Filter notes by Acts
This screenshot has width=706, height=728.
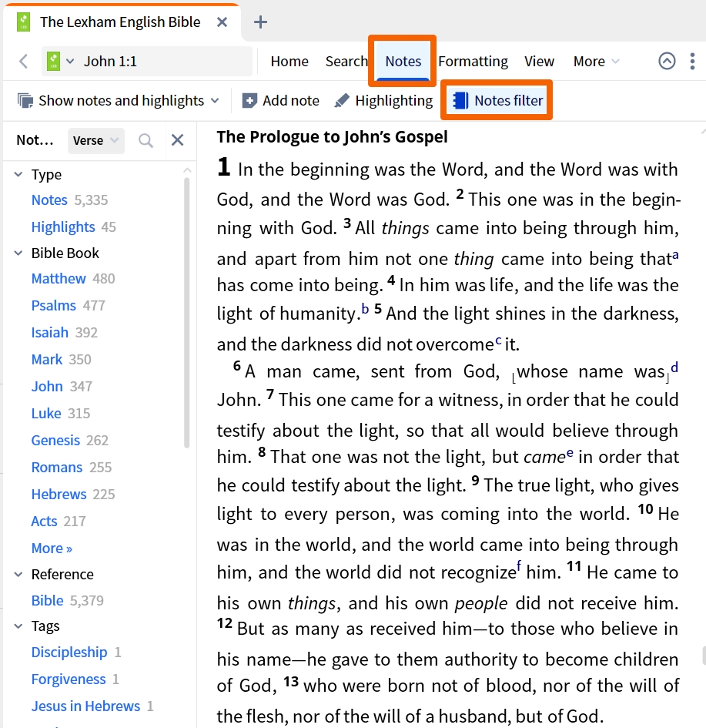59,521
